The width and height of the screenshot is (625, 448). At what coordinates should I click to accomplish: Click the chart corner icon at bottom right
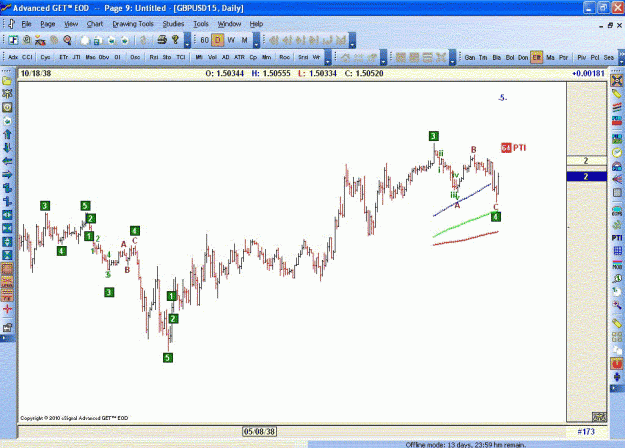599,417
